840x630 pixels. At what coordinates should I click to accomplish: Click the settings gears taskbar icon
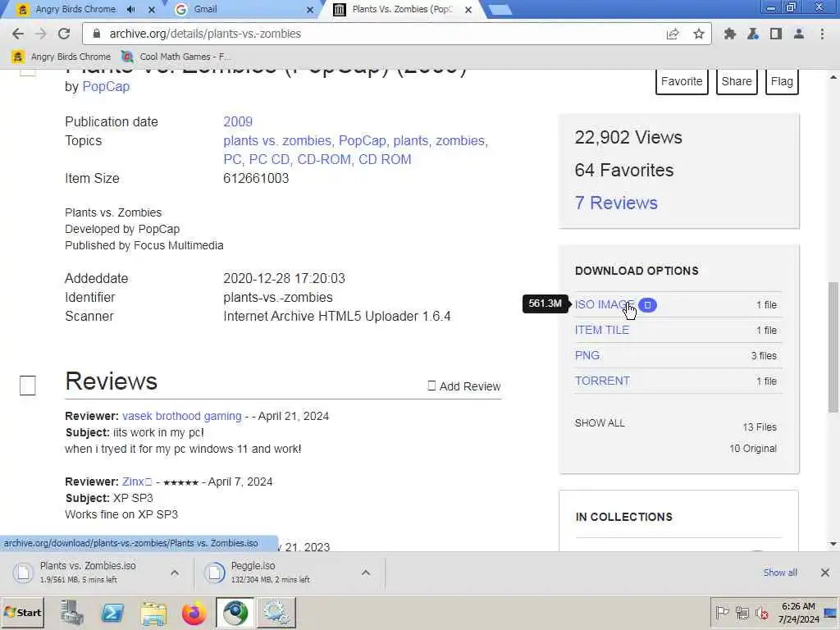[276, 613]
